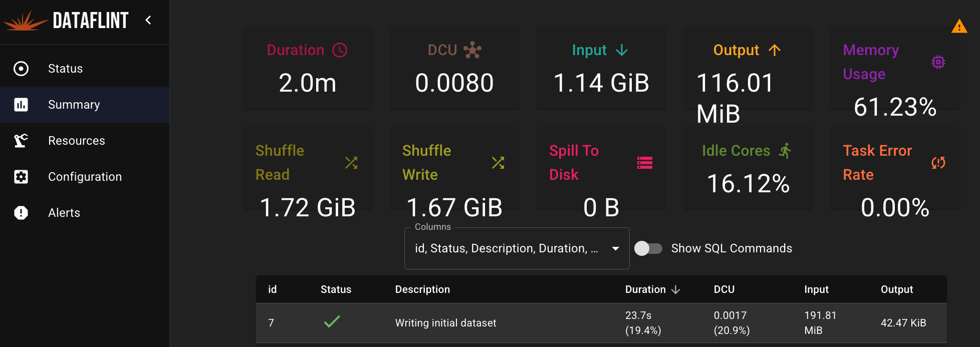The height and width of the screenshot is (347, 980).
Task: Click the DCU cluster icon
Action: click(x=472, y=50)
